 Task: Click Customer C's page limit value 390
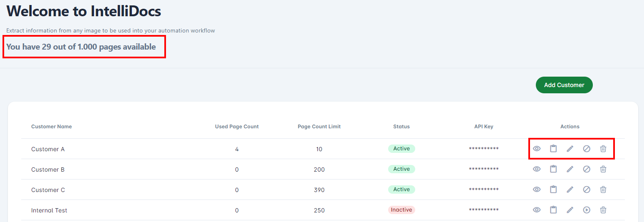319,190
